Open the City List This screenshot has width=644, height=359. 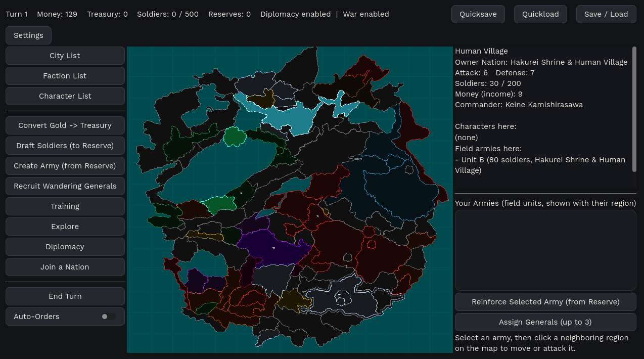[x=65, y=56]
